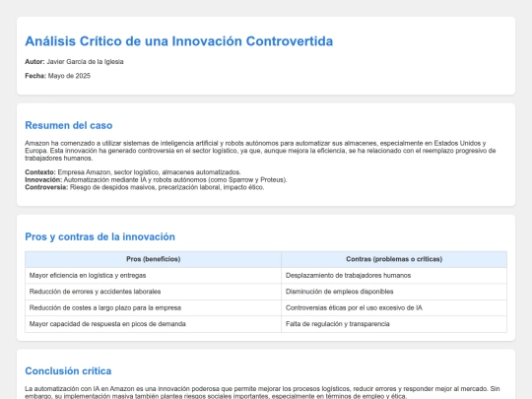Click the title 'Análisis Crítico de una Innovación Controvertida'

[178, 41]
